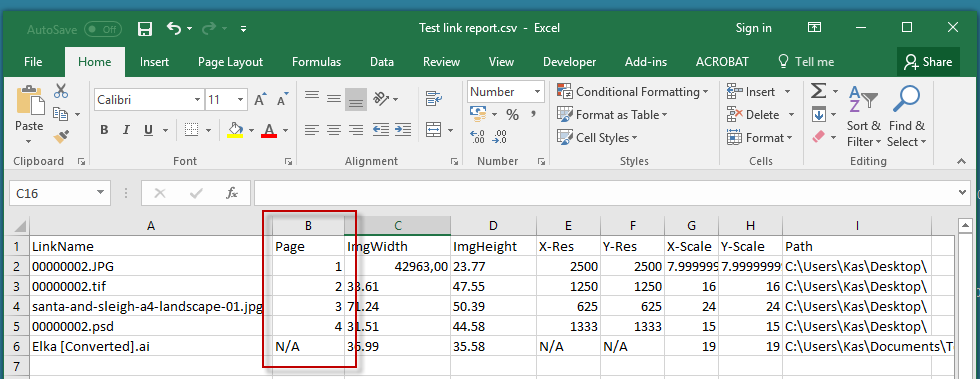Click the AutoSum sigma icon

(x=818, y=91)
